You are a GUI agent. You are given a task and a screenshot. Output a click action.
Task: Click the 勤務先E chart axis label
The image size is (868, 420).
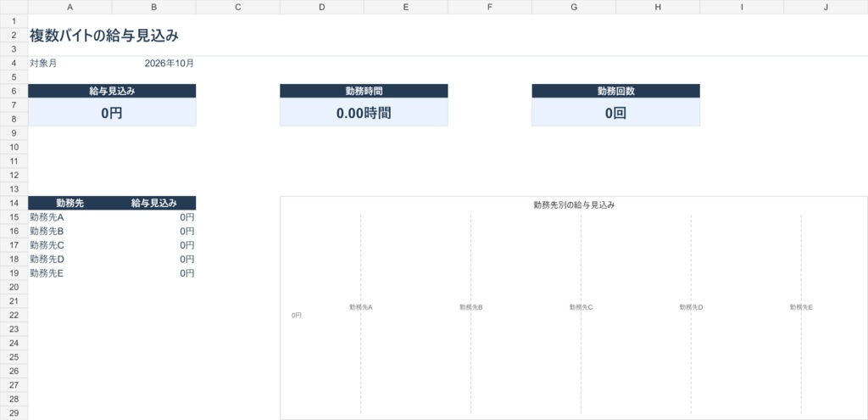coord(801,307)
